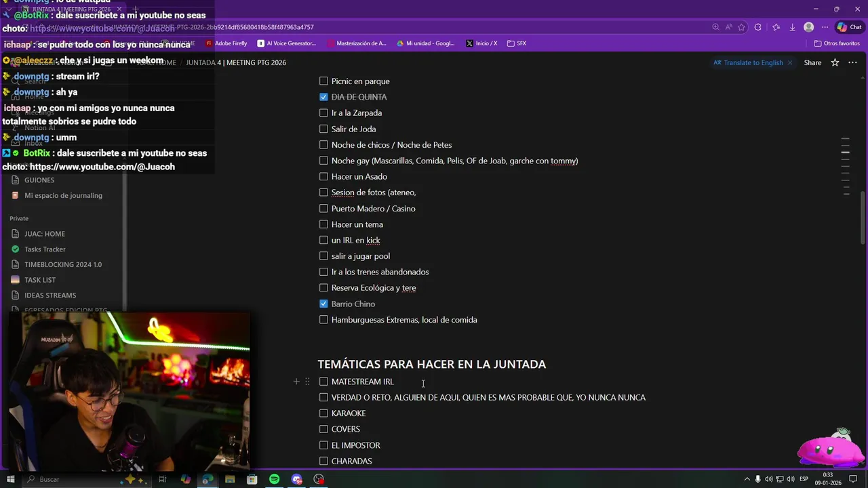The image size is (868, 488).
Task: Check the Hacer un Asado checkbox
Action: [x=323, y=176]
